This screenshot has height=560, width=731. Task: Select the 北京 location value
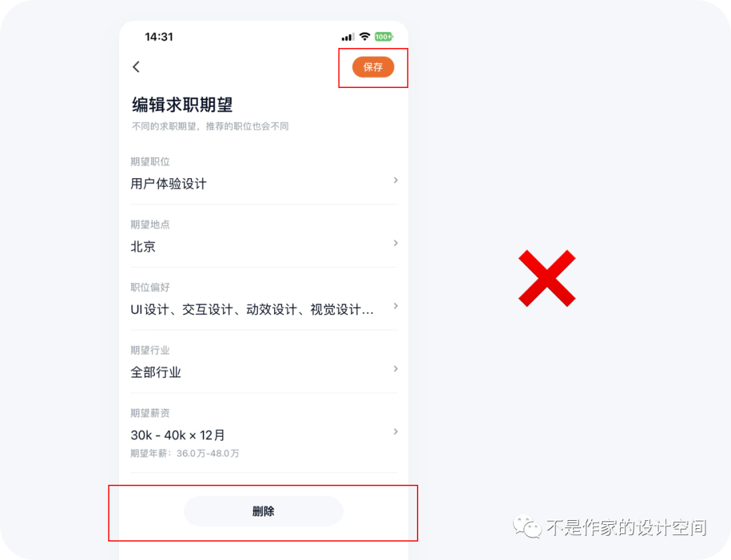(143, 246)
